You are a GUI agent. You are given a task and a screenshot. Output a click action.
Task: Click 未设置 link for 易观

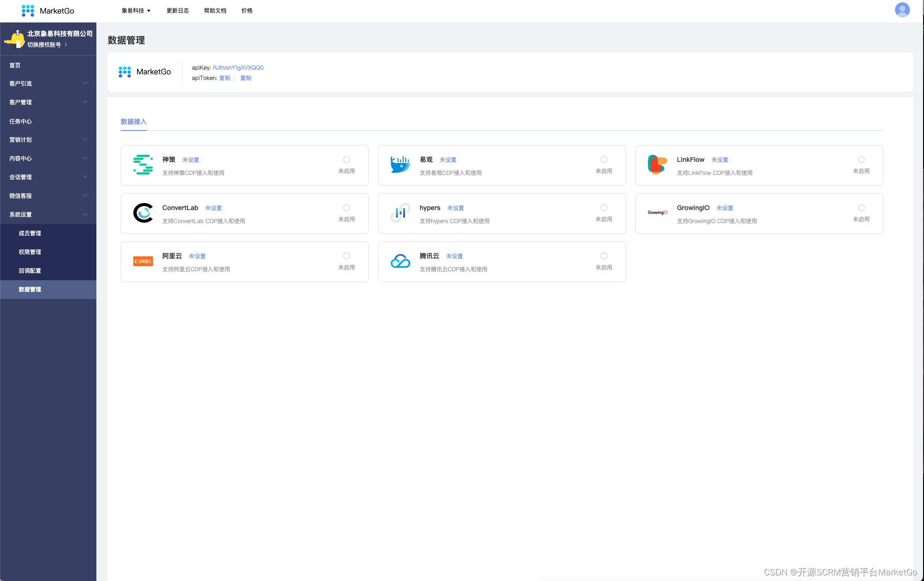point(448,160)
